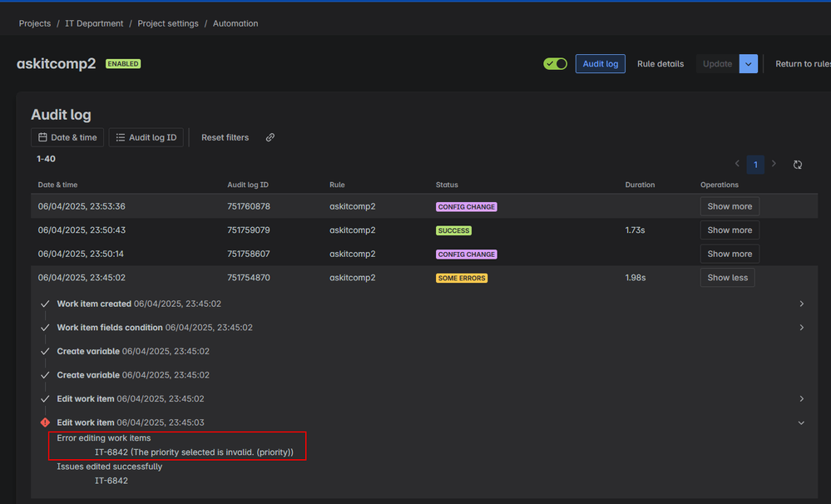Select audit log ID 751759079
831x504 pixels.
[x=249, y=230]
